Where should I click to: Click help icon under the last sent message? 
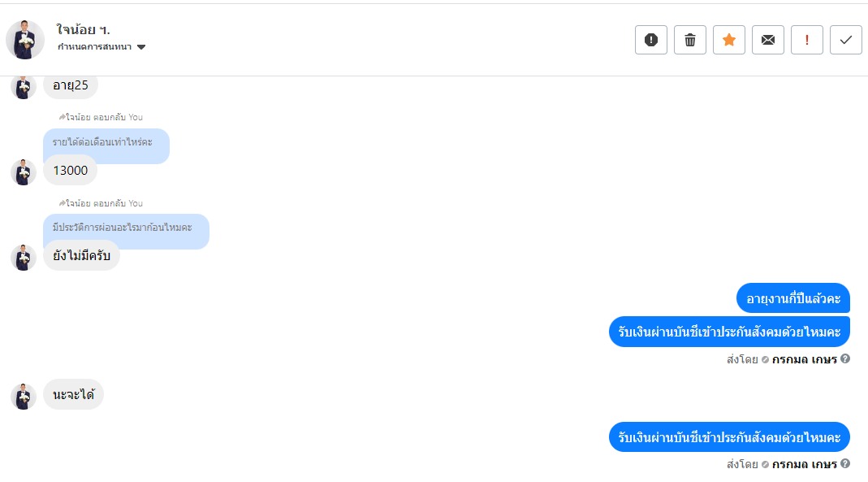(845, 464)
